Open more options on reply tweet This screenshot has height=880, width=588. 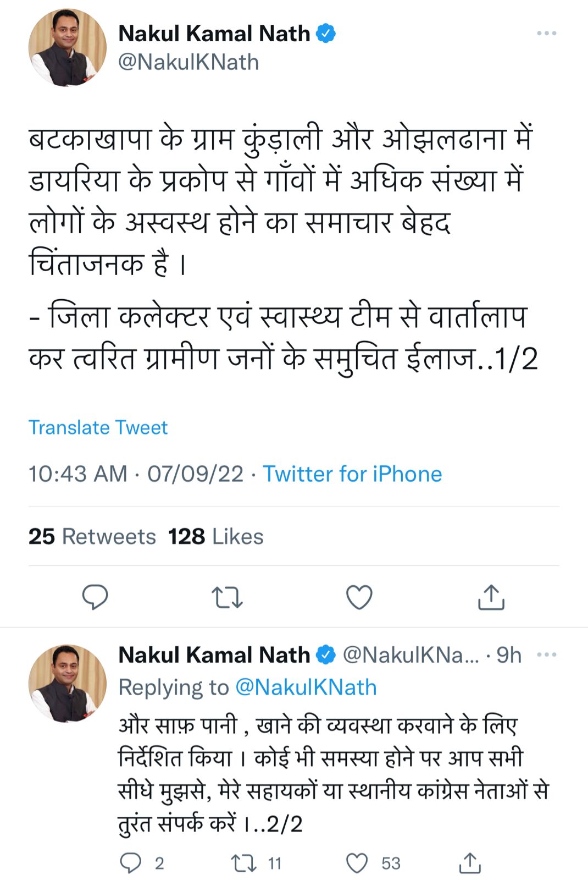point(546,654)
